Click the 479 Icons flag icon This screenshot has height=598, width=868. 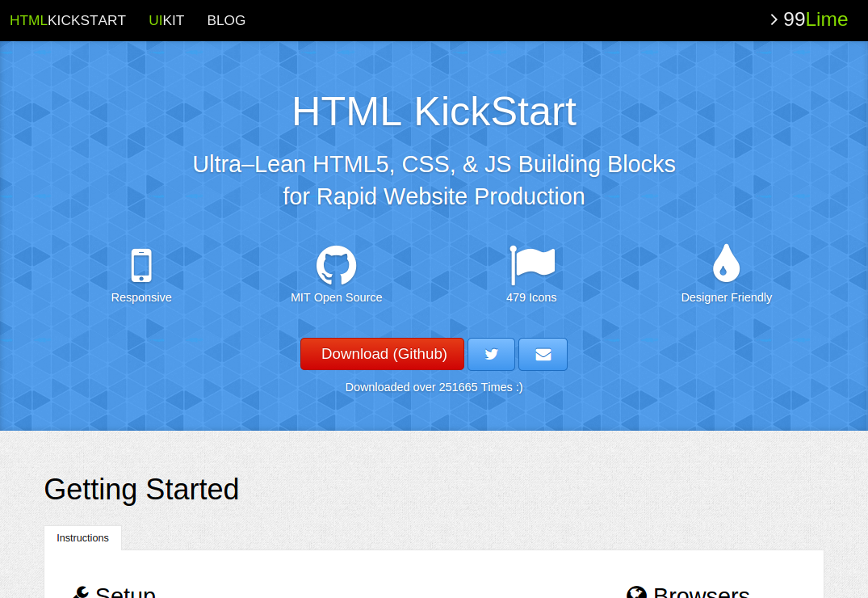532,266
